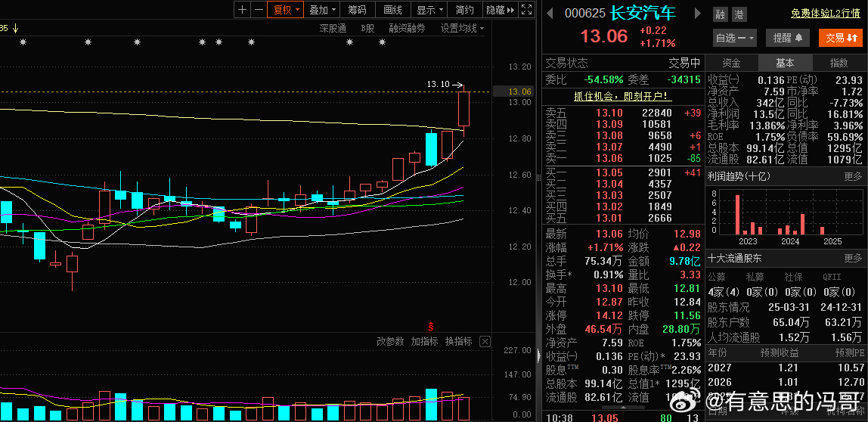Screen dimensions: 868x422
Task: Click buy-one price 13.05 row
Action: [x=624, y=172]
